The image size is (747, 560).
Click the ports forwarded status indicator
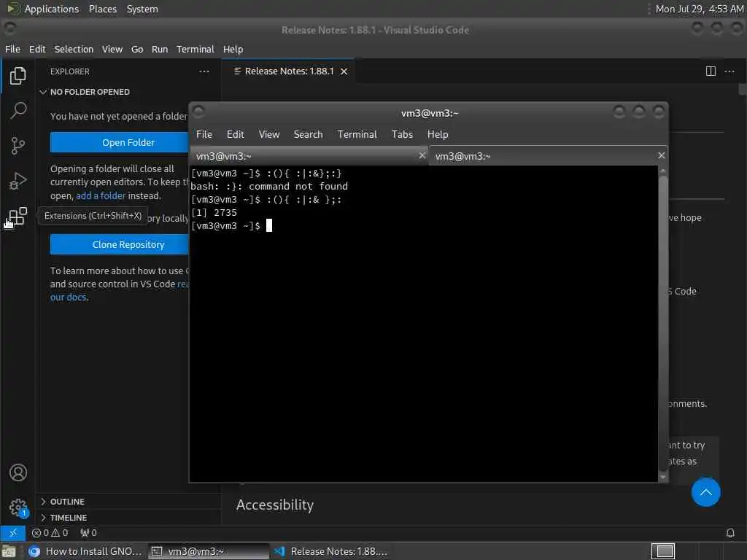click(x=88, y=532)
